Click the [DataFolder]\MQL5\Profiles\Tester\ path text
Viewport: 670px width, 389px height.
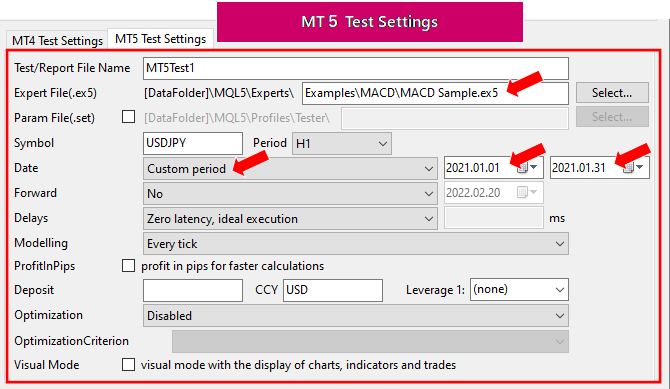click(x=237, y=118)
